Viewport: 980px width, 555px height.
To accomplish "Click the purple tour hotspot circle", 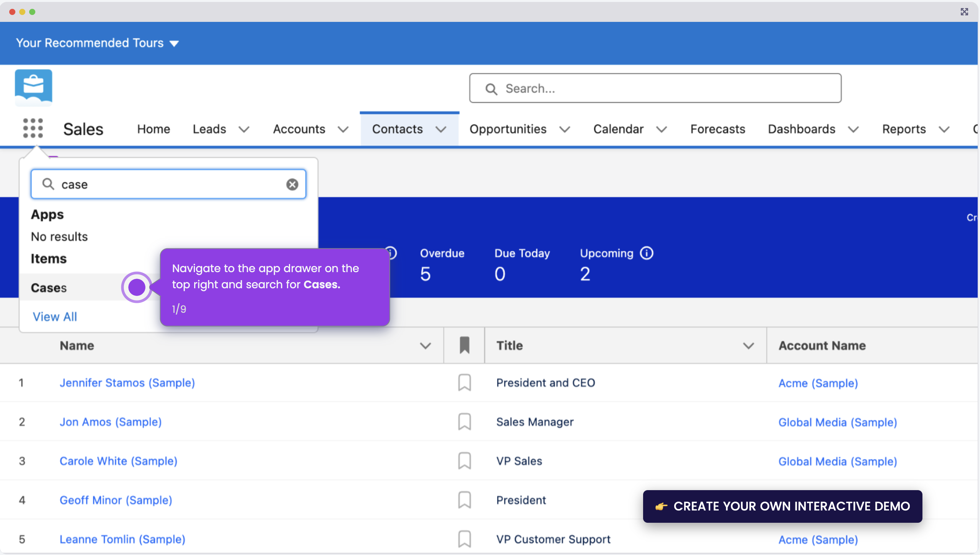I will click(136, 287).
